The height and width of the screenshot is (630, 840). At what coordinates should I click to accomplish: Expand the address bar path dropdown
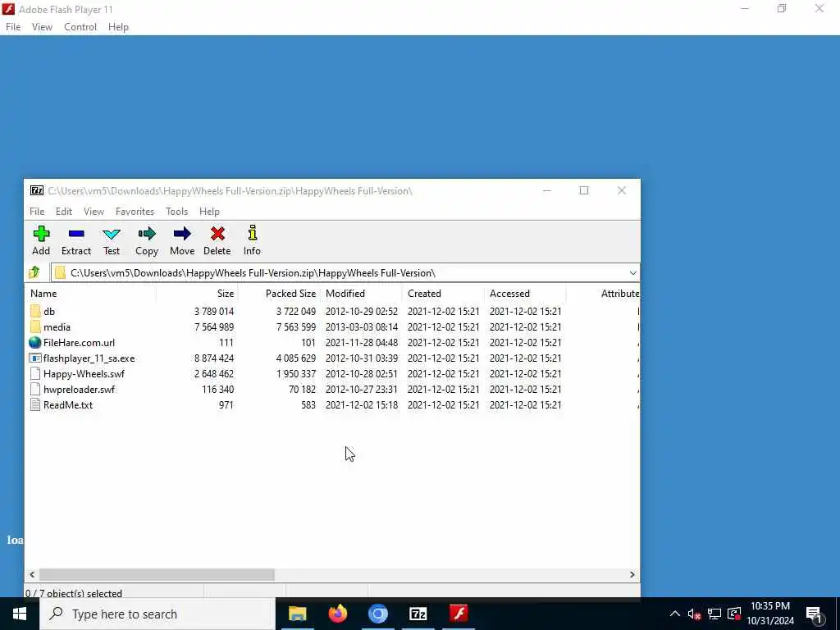(x=632, y=272)
